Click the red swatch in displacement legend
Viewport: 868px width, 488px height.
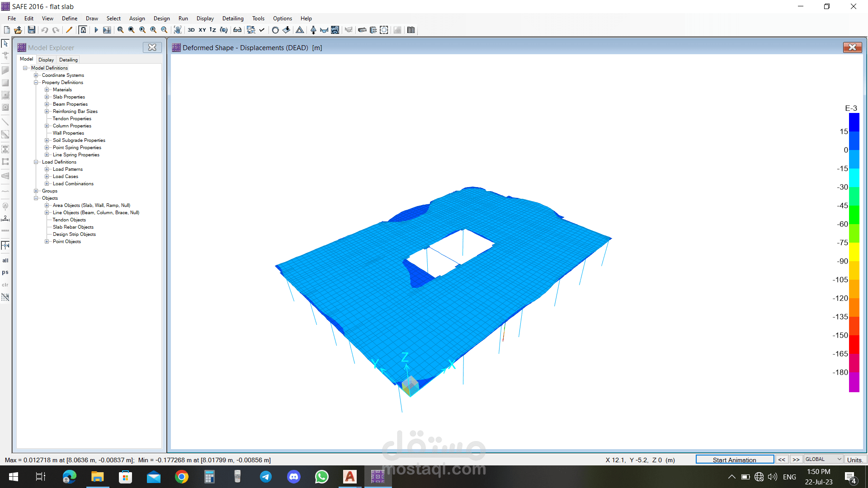(854, 345)
